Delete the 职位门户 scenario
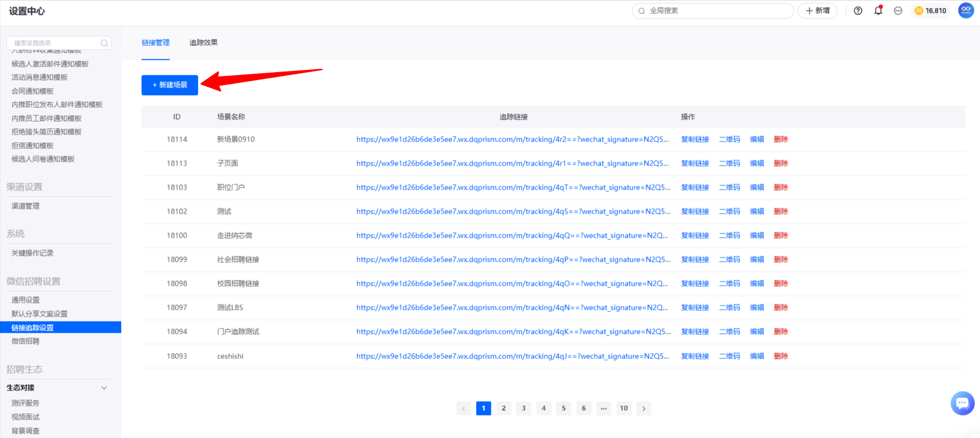This screenshot has width=980, height=438. point(781,187)
